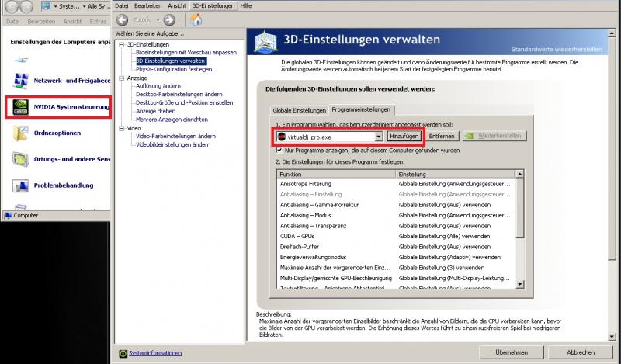Select Desktop-Farbeinstellungen ändern

179,94
